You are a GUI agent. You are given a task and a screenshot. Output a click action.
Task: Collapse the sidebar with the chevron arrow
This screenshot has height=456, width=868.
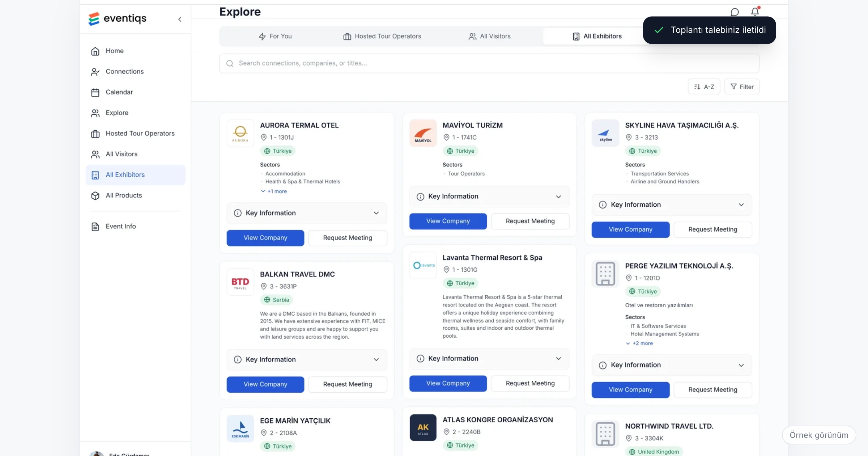coord(180,19)
